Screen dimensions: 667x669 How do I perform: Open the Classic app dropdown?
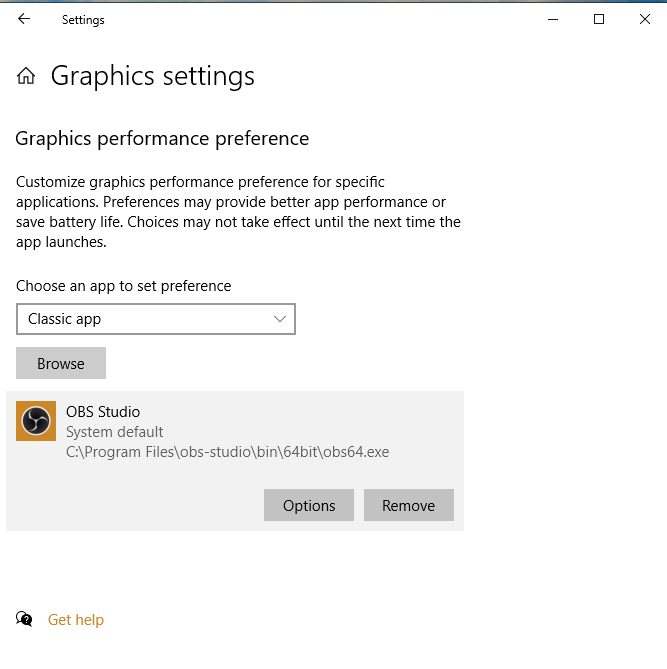coord(155,319)
